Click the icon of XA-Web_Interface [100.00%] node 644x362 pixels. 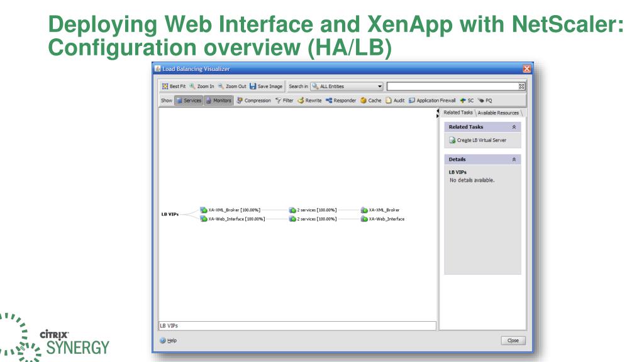click(x=204, y=219)
